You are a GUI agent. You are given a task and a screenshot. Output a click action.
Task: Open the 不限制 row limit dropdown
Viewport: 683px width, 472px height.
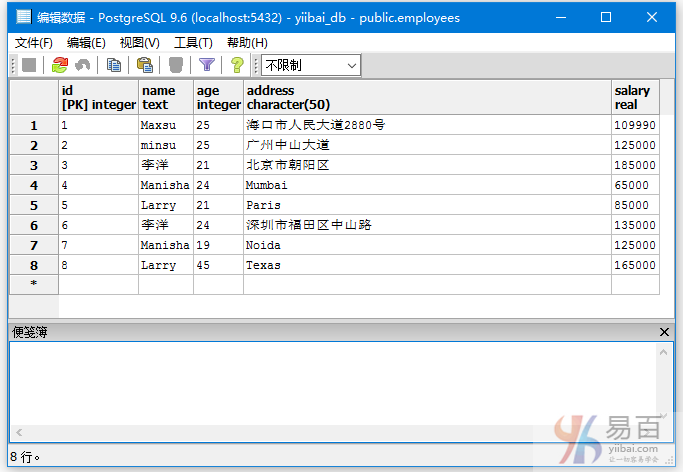click(x=310, y=65)
